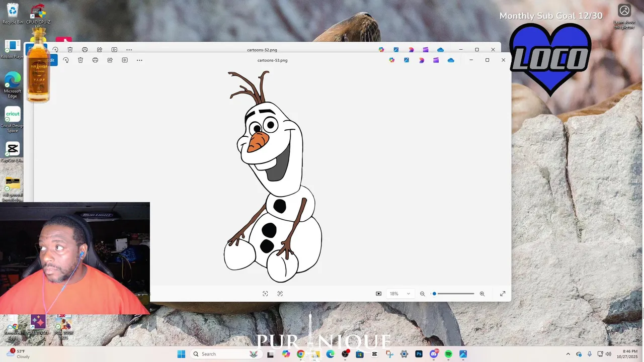Open CREATIVATE desktop shortcut
The width and height of the screenshot is (644, 362).
tap(38, 325)
